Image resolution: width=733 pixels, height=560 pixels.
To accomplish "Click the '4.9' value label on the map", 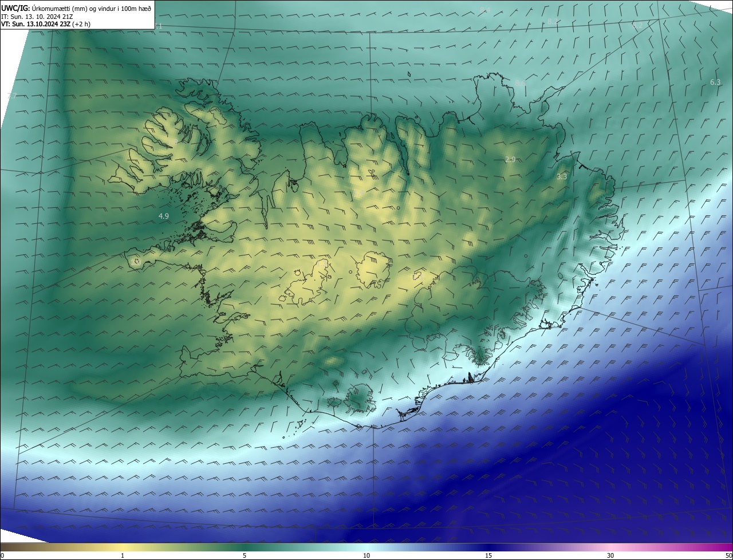I will pos(163,216).
